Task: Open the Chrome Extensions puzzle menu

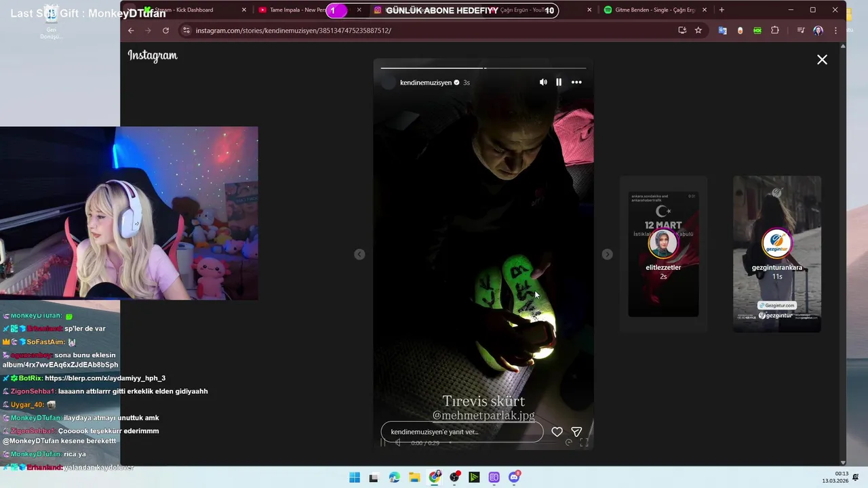Action: (775, 30)
